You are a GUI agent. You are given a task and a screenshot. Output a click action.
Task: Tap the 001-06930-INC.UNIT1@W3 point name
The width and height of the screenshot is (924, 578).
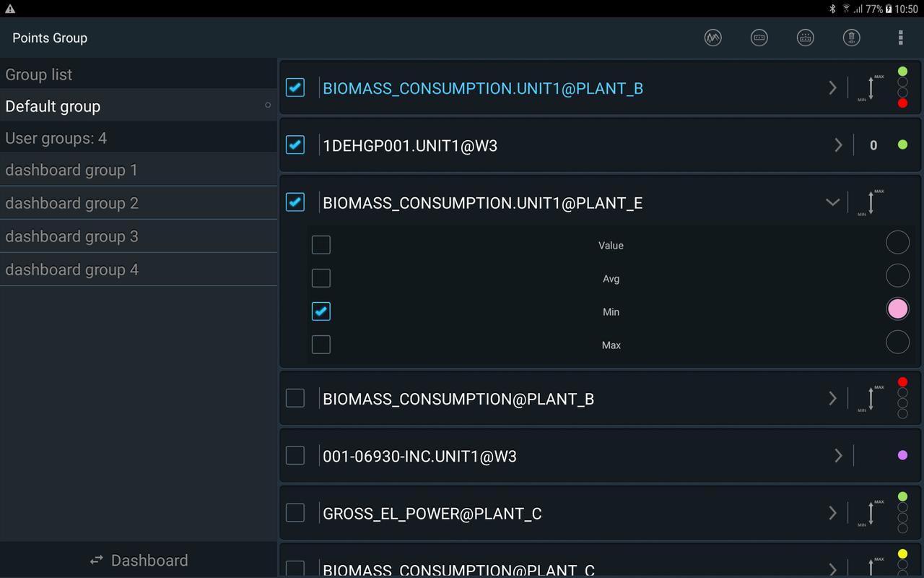(x=420, y=456)
